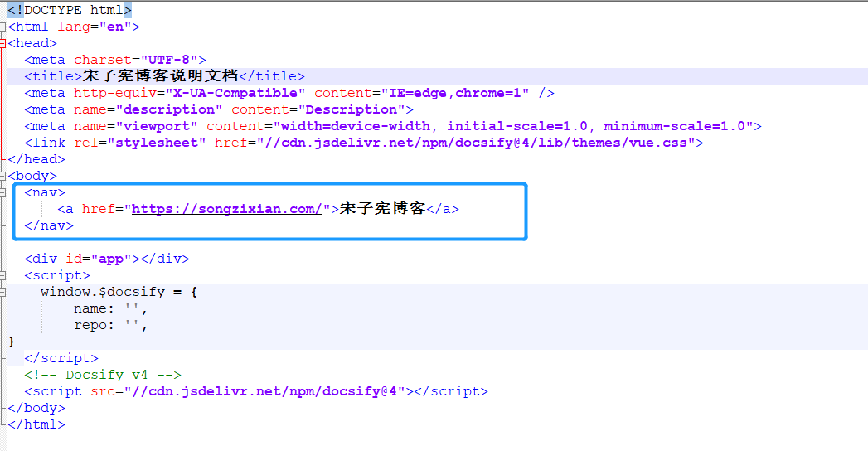868x451 pixels.
Task: Click the rel="stylesheet" attribute
Action: pos(140,143)
